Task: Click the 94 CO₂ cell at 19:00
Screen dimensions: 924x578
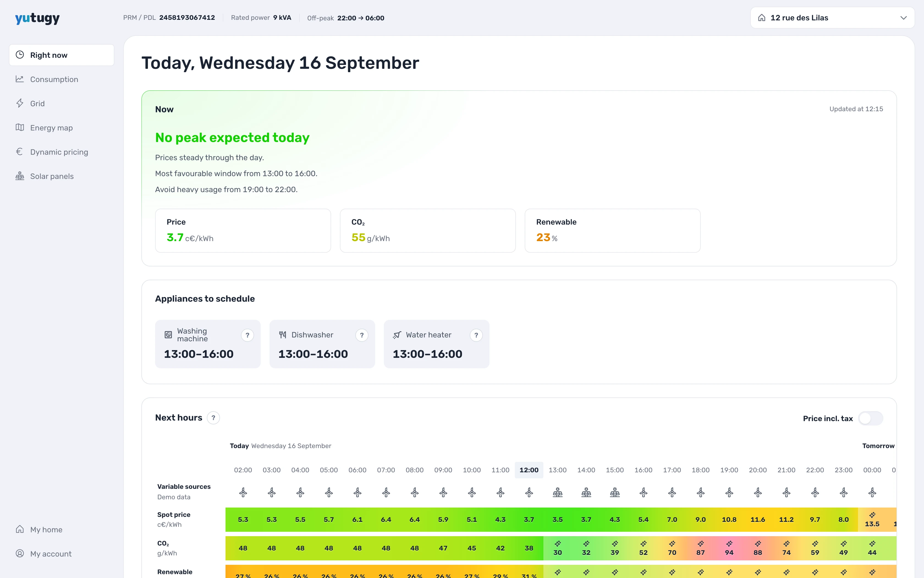Action: pyautogui.click(x=729, y=548)
